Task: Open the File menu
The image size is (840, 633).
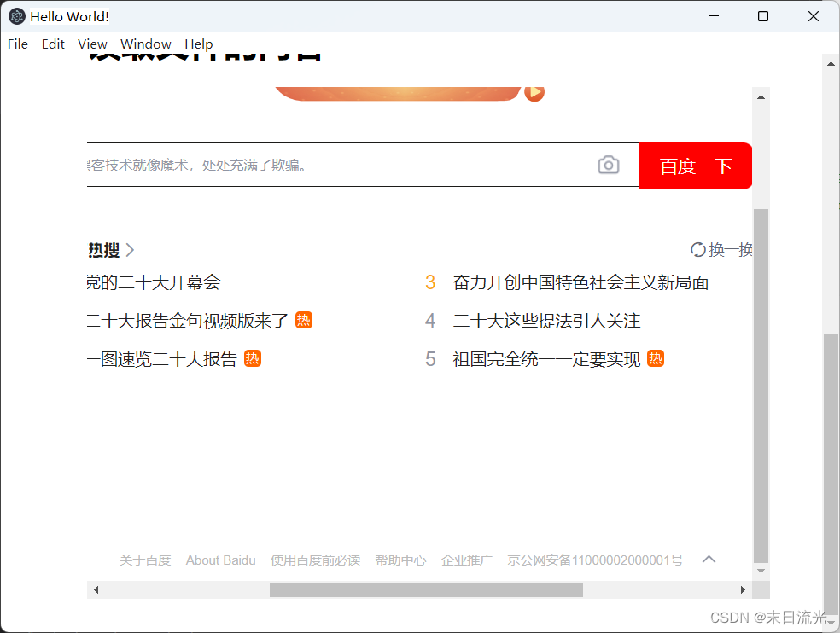Action: 18,44
